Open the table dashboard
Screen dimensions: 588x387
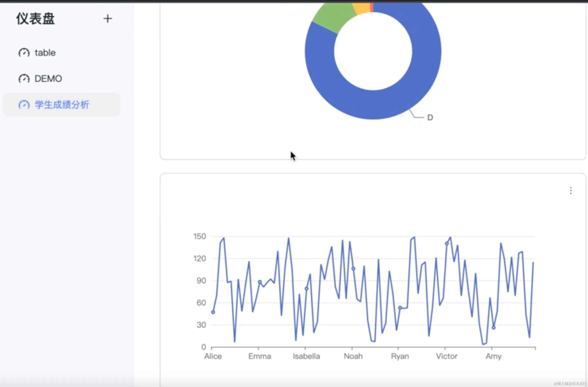45,53
